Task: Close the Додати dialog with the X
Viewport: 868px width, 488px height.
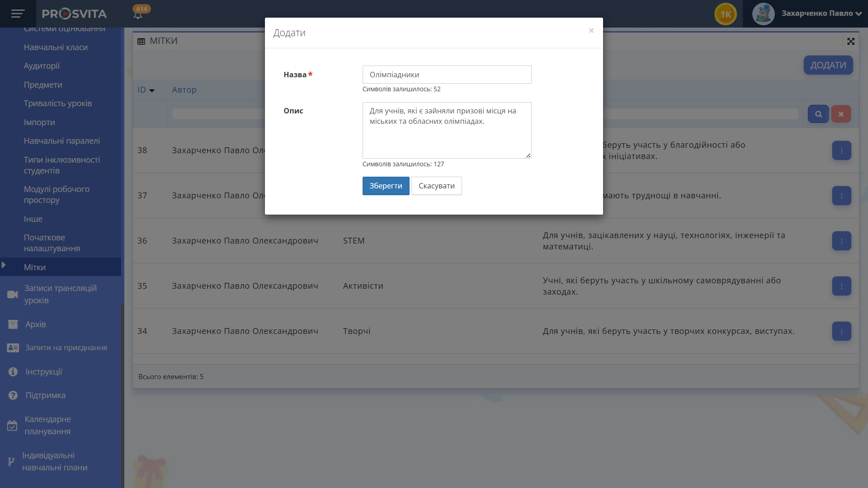Action: coord(591,31)
